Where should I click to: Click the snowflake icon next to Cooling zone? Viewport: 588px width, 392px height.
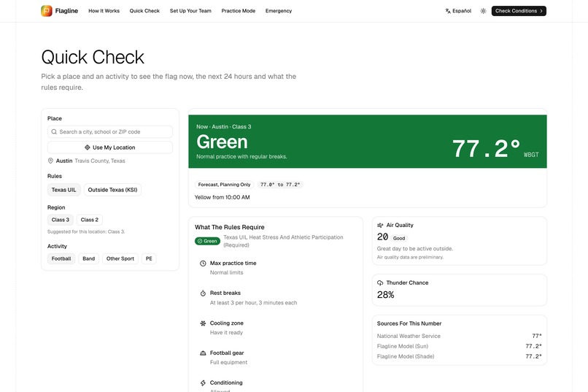click(203, 323)
